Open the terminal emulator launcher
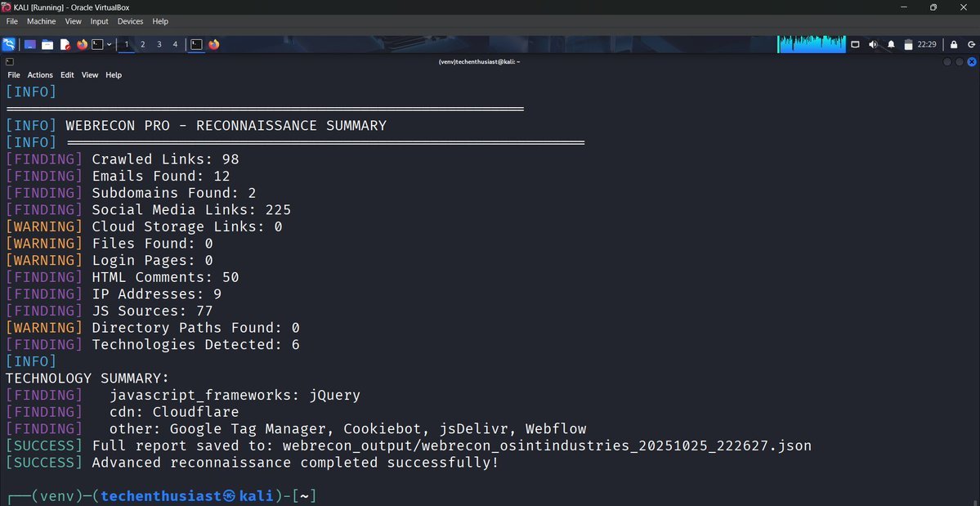 click(x=96, y=44)
